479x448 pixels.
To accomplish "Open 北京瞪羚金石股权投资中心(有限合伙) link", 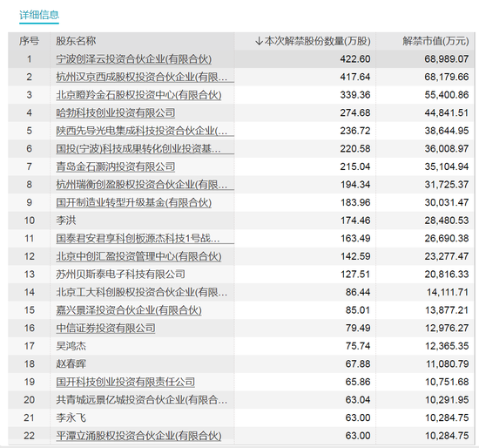I will click(138, 95).
